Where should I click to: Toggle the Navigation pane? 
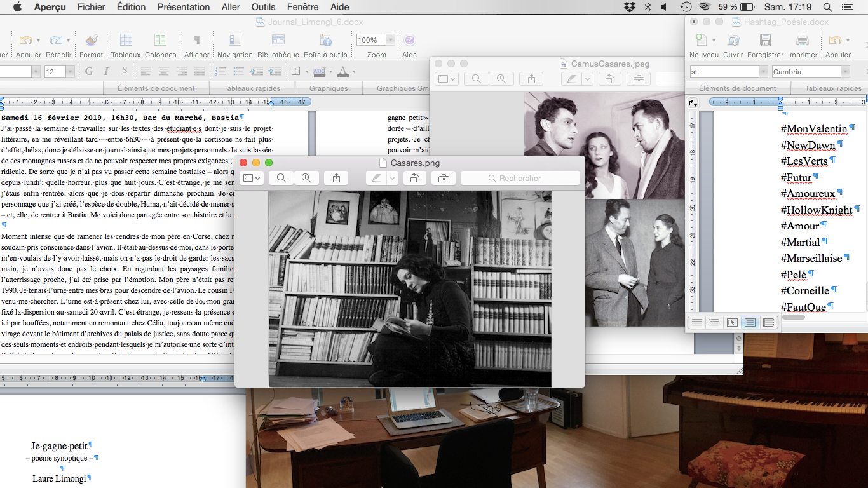234,41
